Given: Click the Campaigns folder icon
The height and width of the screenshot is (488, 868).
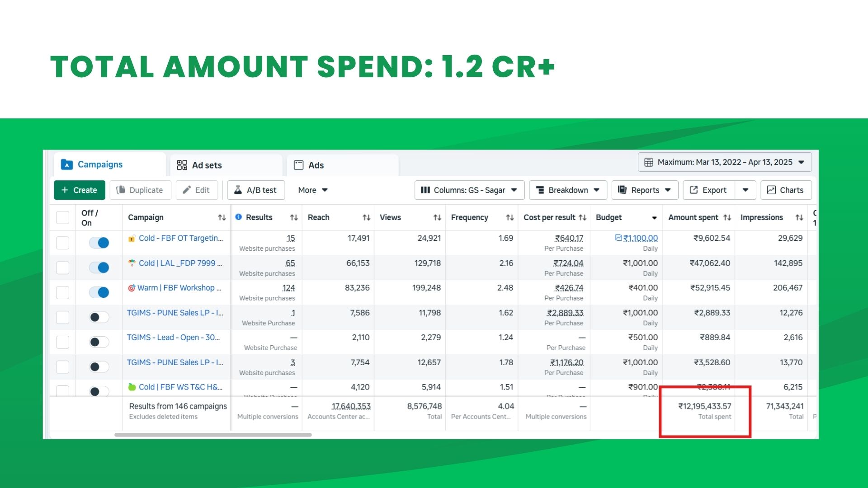Looking at the screenshot, I should [x=67, y=164].
